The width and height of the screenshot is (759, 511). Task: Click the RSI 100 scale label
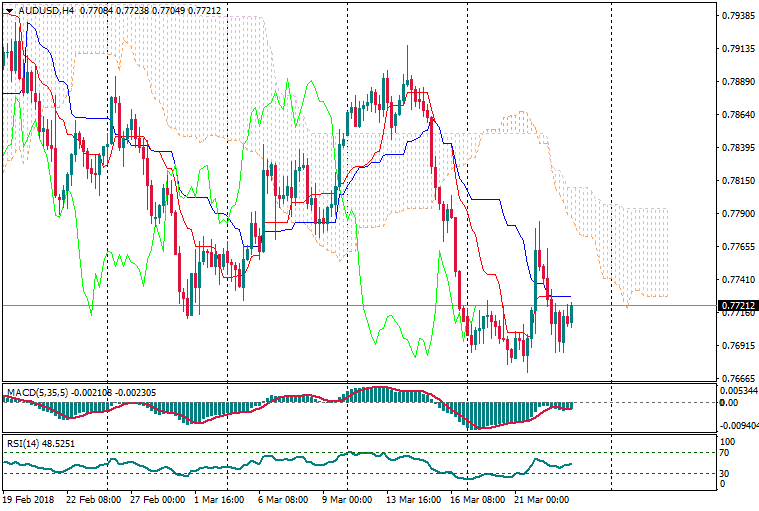tap(729, 441)
